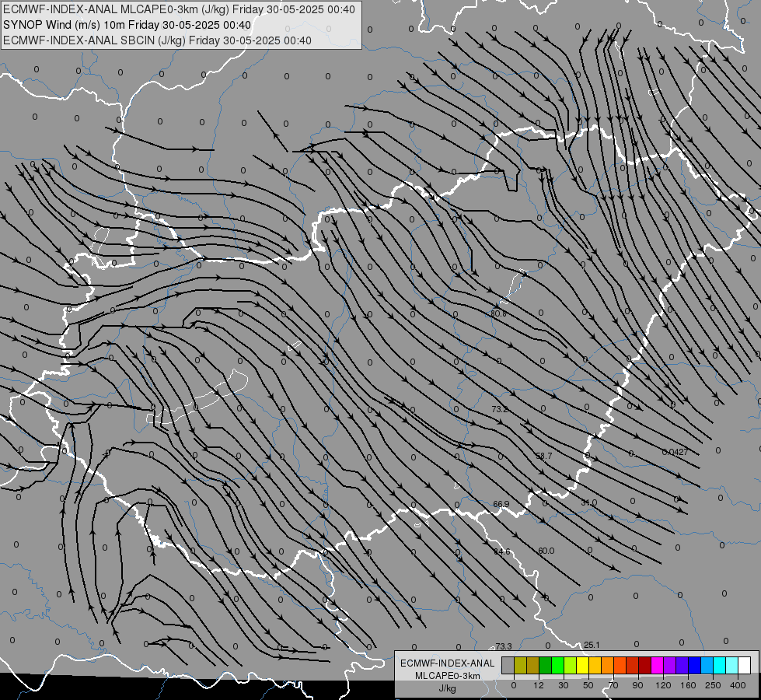Click the map value 73.3
761x700 pixels.
pyautogui.click(x=503, y=646)
